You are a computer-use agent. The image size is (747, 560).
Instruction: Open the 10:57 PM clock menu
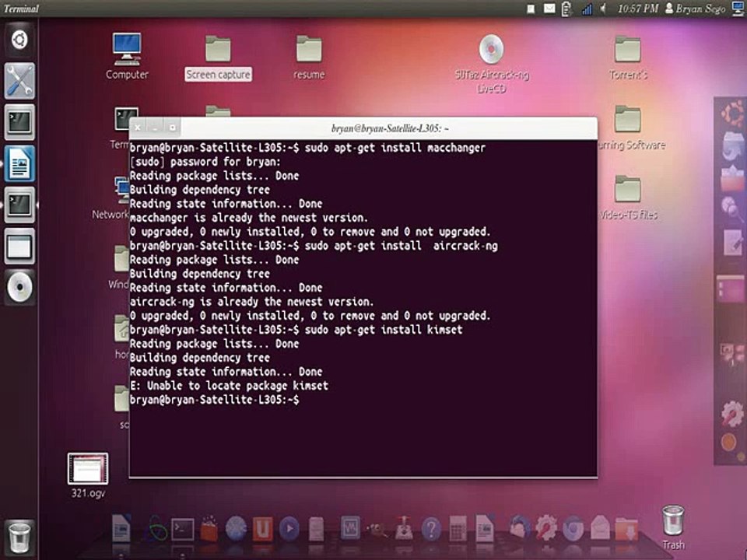pyautogui.click(x=638, y=9)
